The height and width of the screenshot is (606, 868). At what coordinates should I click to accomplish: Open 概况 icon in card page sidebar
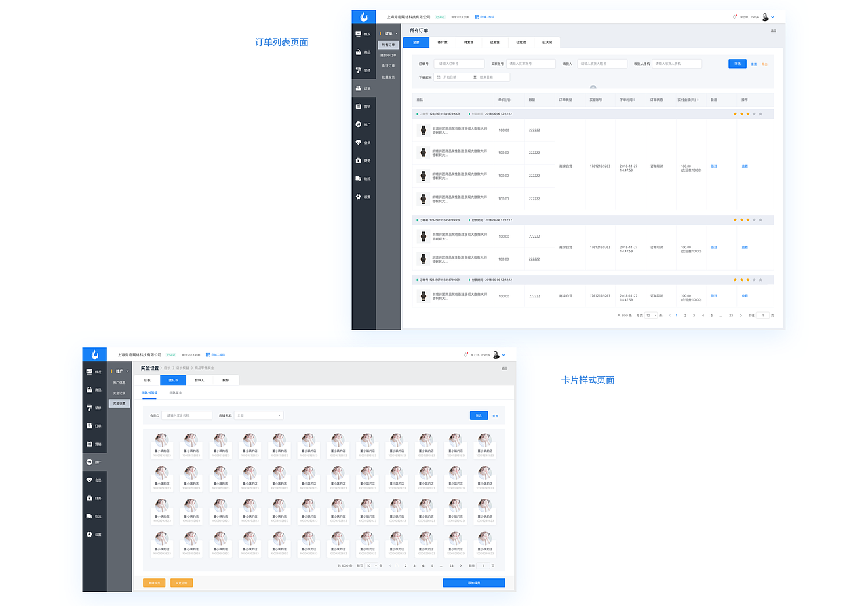coord(90,372)
